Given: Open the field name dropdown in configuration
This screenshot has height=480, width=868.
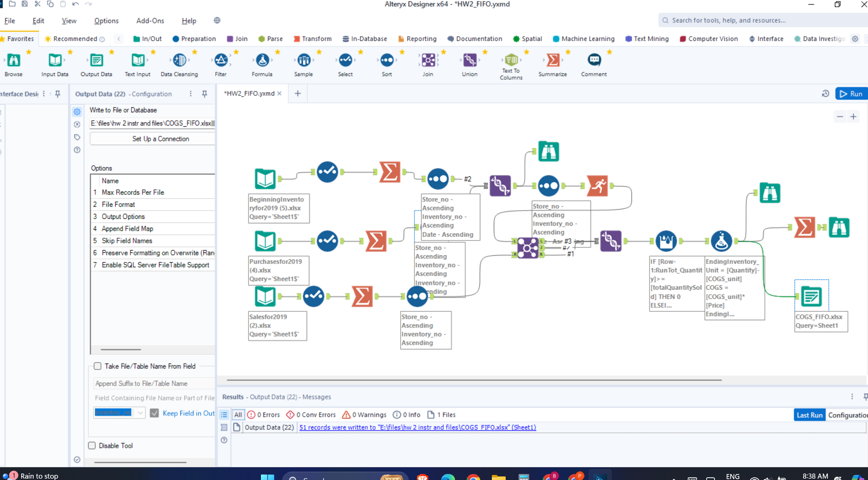Looking at the screenshot, I should click(x=140, y=413).
